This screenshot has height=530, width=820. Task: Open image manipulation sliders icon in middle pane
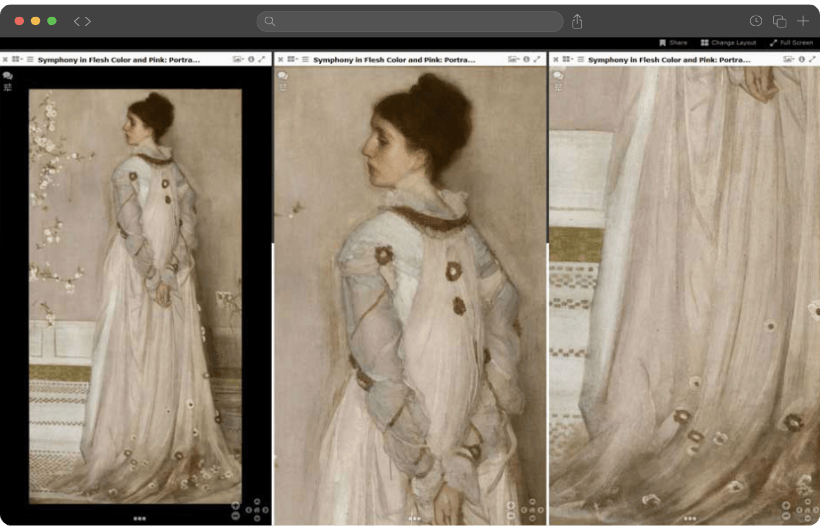(x=283, y=87)
